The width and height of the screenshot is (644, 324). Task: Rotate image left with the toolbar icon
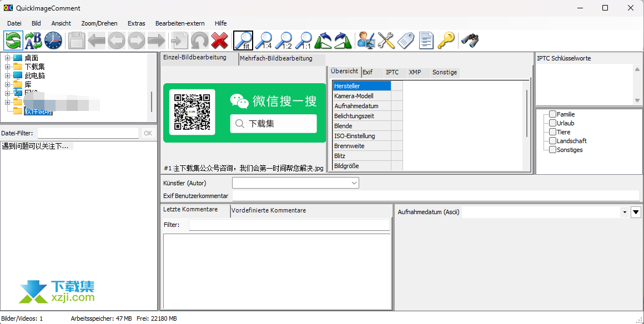pos(323,40)
